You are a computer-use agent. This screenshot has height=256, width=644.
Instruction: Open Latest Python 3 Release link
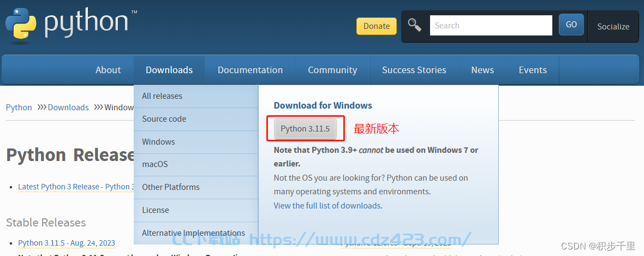(76, 187)
